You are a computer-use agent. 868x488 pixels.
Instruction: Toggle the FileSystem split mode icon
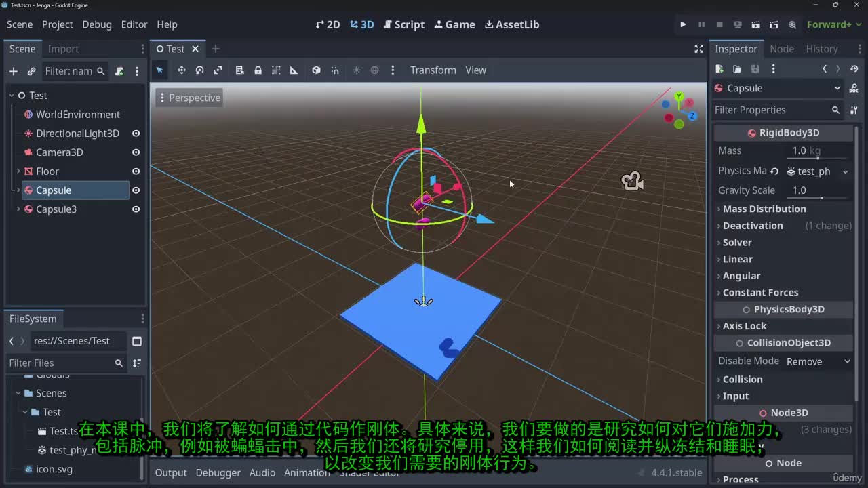137,341
